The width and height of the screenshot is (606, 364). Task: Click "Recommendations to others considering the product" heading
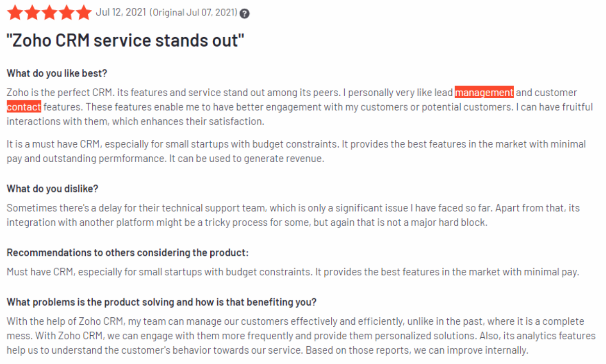(x=127, y=252)
